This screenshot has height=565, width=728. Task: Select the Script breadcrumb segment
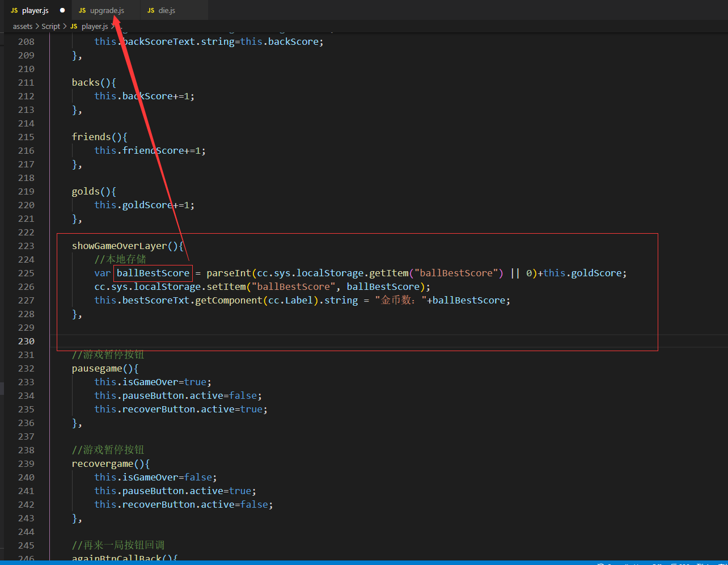(50, 26)
